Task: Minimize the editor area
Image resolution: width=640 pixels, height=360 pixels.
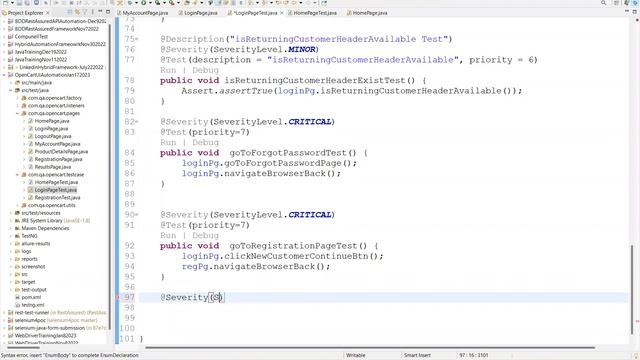Action: (x=627, y=12)
